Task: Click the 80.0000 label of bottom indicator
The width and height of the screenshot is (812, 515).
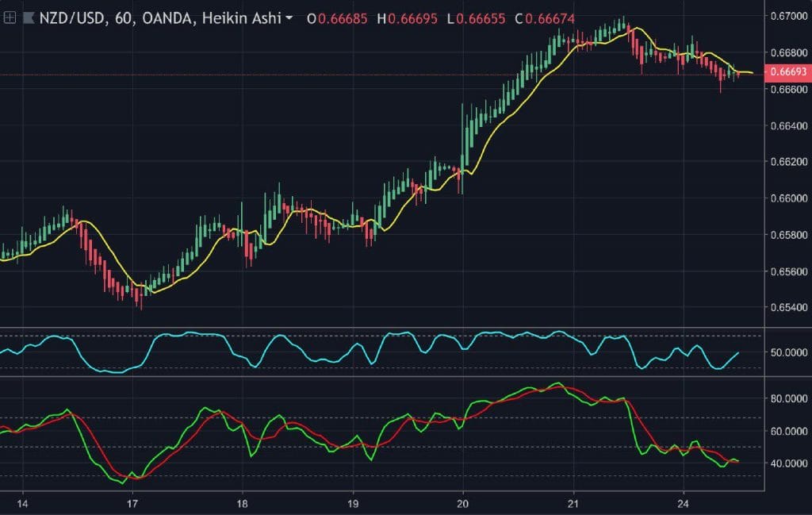Action: (789, 398)
